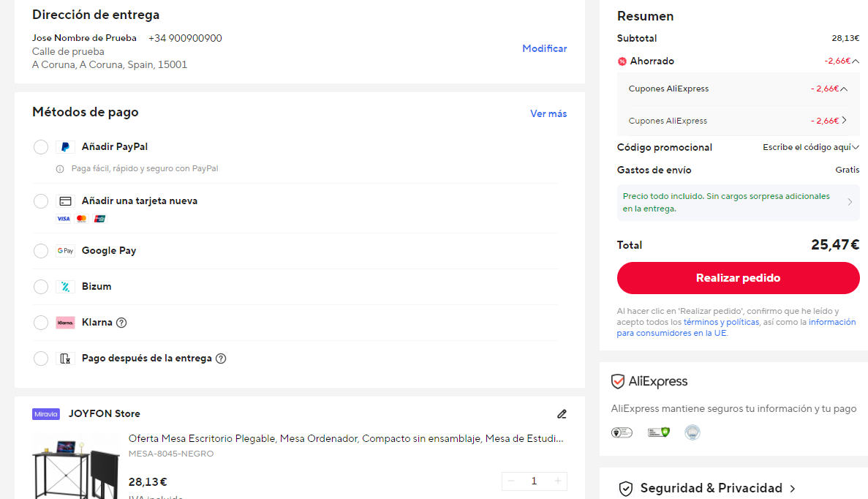This screenshot has height=499, width=868.
Task: Collapse the Ahorrado savings section
Action: pos(856,61)
